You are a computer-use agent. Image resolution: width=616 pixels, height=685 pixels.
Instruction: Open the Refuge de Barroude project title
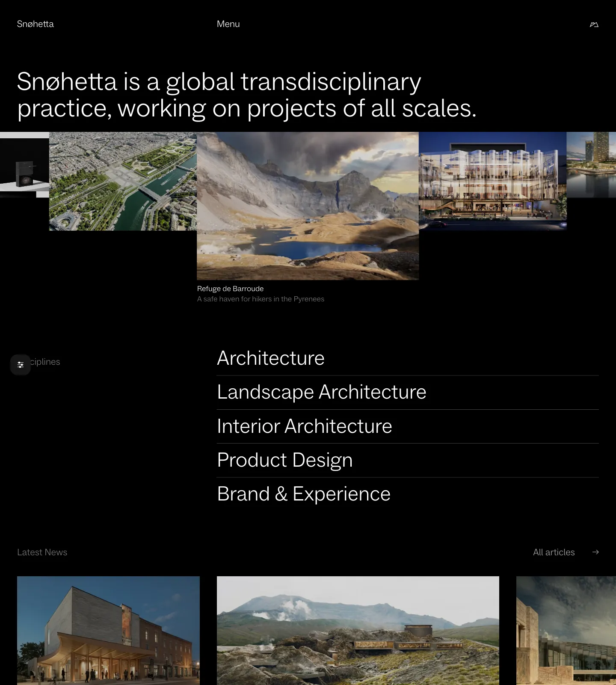point(230,289)
